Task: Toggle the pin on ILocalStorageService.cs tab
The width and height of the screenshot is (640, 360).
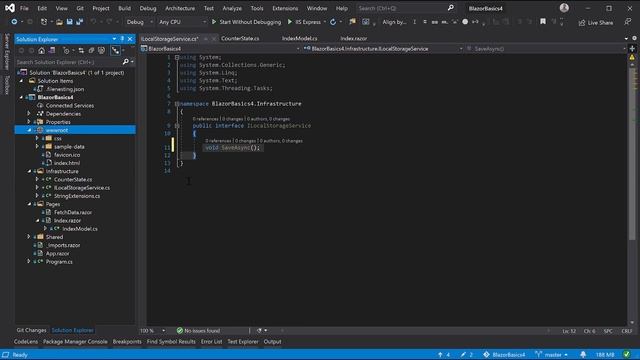Action: (x=206, y=38)
